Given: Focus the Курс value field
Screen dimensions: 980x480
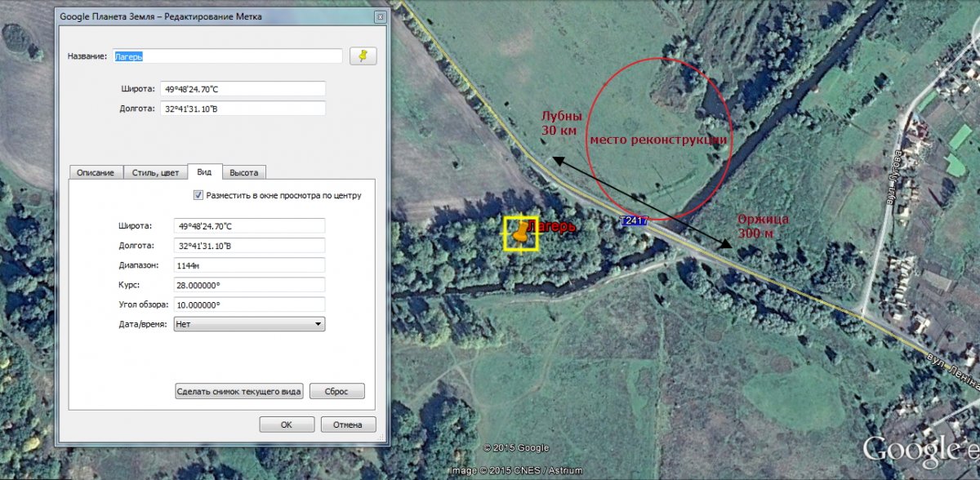Looking at the screenshot, I should point(249,285).
